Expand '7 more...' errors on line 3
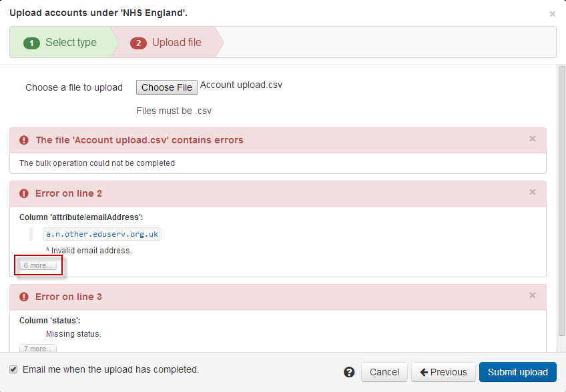566x392 pixels. coord(38,348)
